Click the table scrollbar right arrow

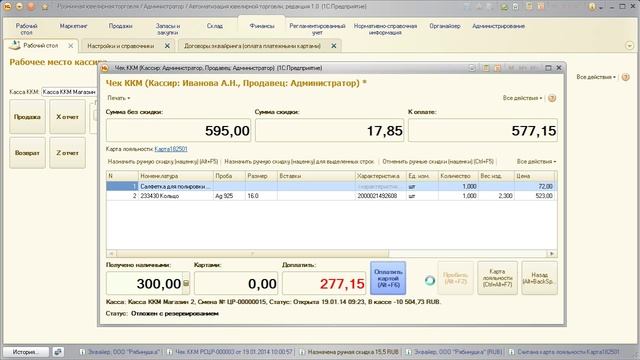552,253
